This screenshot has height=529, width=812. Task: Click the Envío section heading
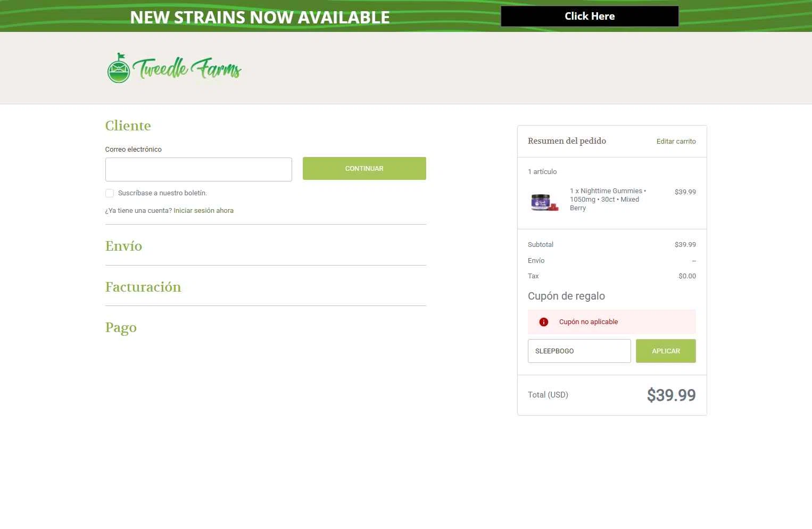pyautogui.click(x=123, y=246)
